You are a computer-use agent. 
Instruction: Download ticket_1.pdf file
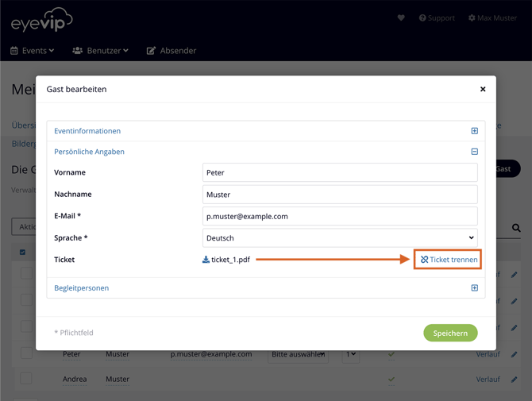point(226,260)
